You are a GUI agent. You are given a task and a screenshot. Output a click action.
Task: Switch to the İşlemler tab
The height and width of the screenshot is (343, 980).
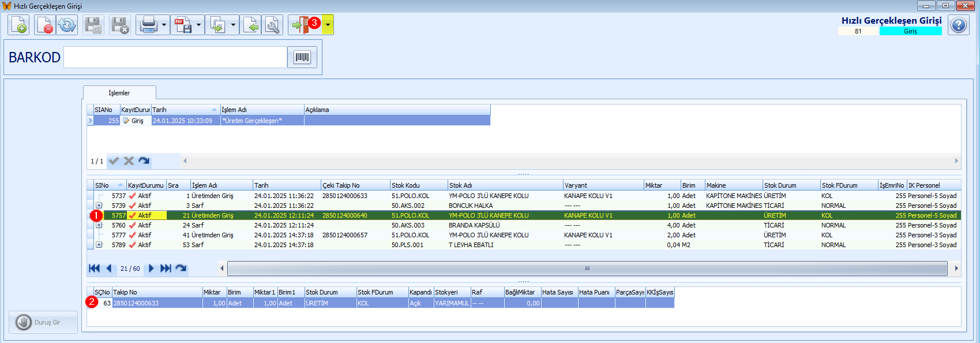pyautogui.click(x=119, y=93)
